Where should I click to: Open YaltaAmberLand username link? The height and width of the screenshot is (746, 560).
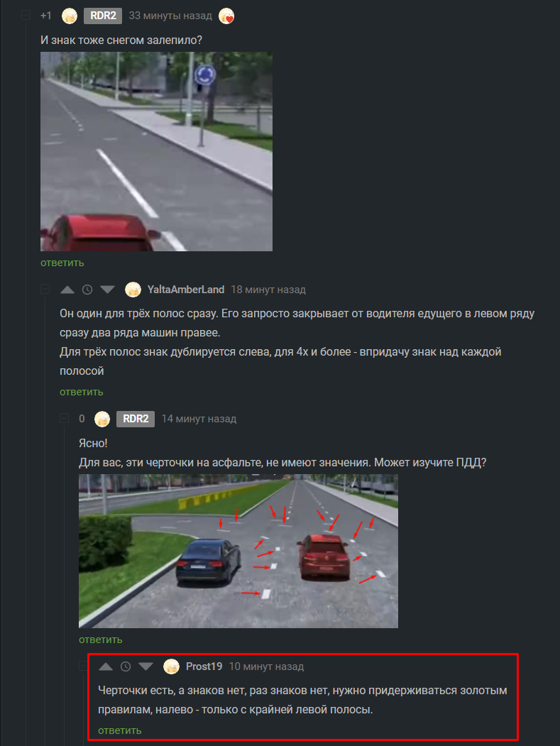[185, 290]
